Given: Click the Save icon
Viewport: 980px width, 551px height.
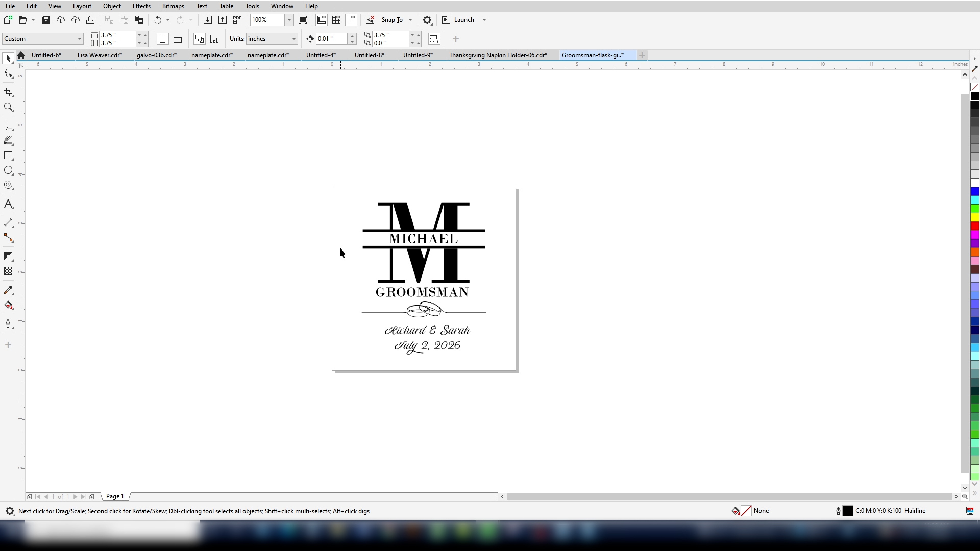Looking at the screenshot, I should click(x=46, y=20).
